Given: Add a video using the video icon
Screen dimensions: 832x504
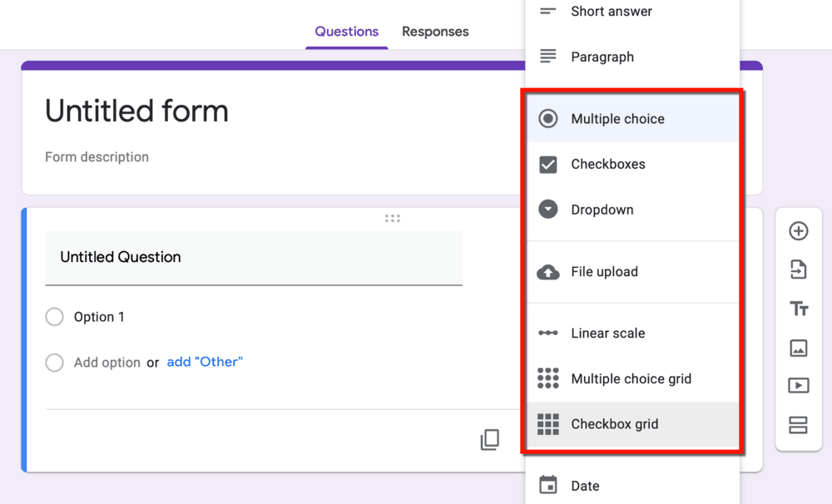Looking at the screenshot, I should pos(798,385).
